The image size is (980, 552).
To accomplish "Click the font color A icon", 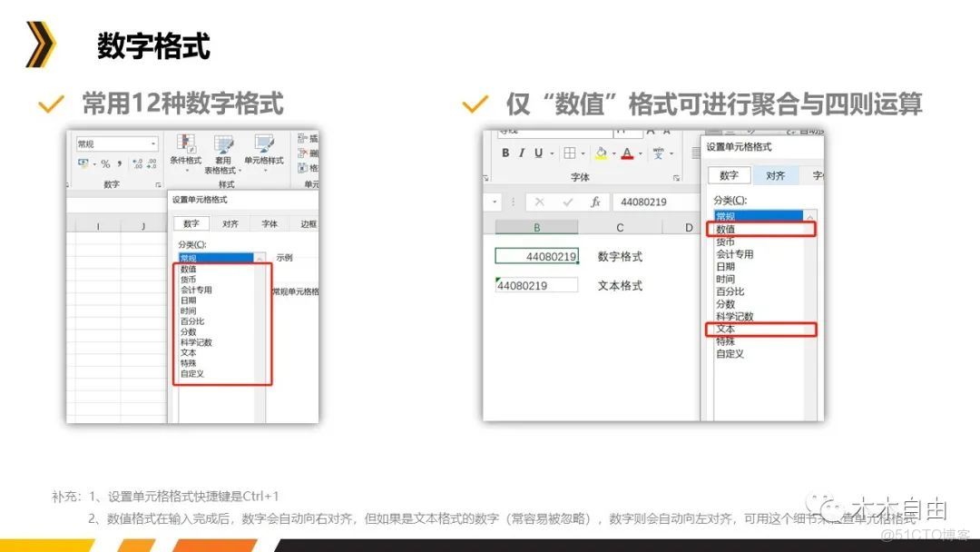I will coord(626,152).
